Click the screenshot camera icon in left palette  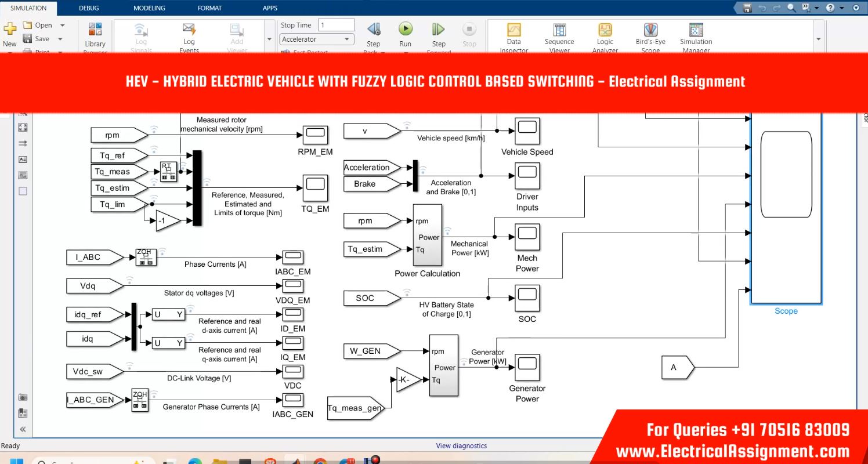point(23,397)
